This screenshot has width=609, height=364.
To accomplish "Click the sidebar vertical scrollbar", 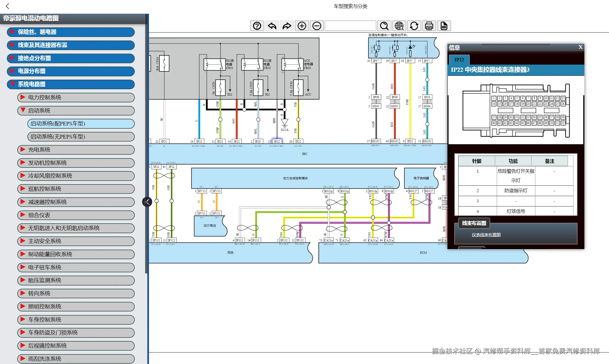I will tap(147, 144).
